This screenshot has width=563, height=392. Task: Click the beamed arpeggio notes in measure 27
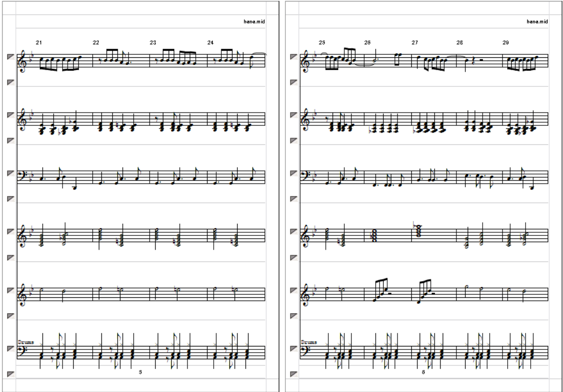click(424, 291)
